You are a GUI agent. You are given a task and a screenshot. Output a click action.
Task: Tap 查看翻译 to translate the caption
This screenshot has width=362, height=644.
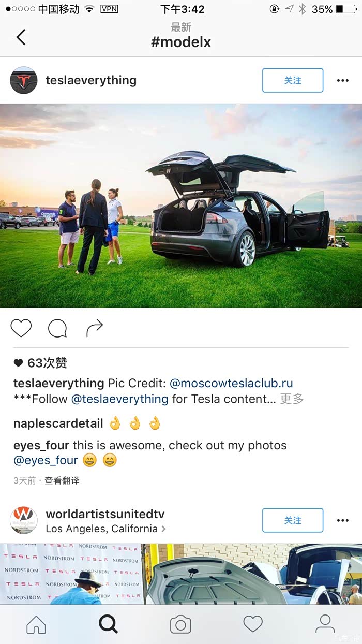pyautogui.click(x=62, y=480)
